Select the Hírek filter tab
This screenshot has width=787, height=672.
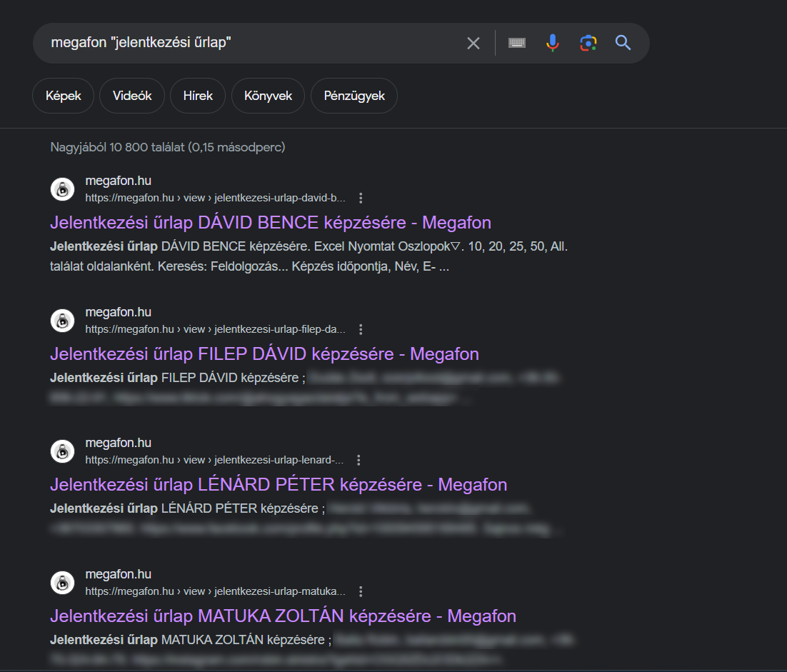click(x=198, y=96)
